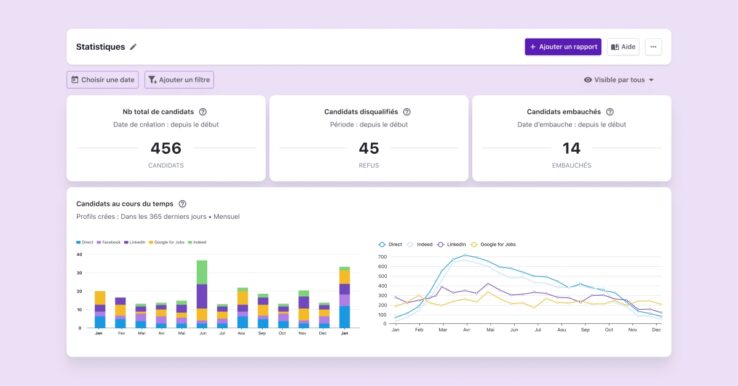Open the three-dots more options menu
The image size is (738, 386).
click(653, 47)
